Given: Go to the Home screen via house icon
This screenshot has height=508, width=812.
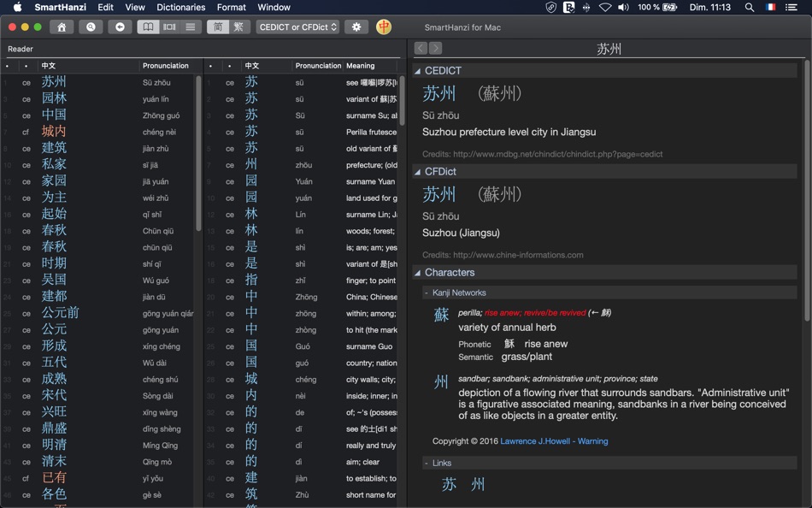Looking at the screenshot, I should (61, 27).
